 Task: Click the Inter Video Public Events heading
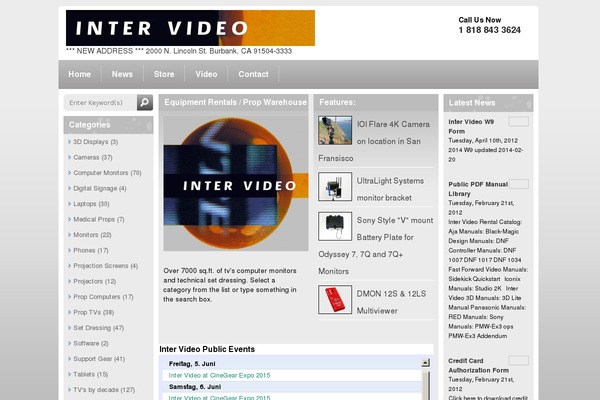tap(207, 349)
